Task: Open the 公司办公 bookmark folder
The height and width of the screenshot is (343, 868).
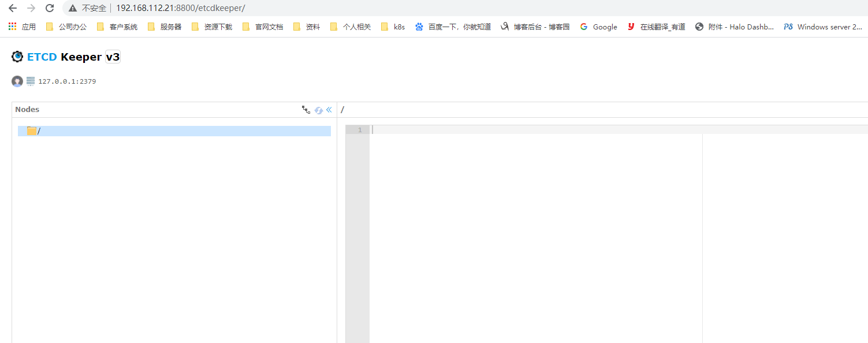Action: pos(66,27)
